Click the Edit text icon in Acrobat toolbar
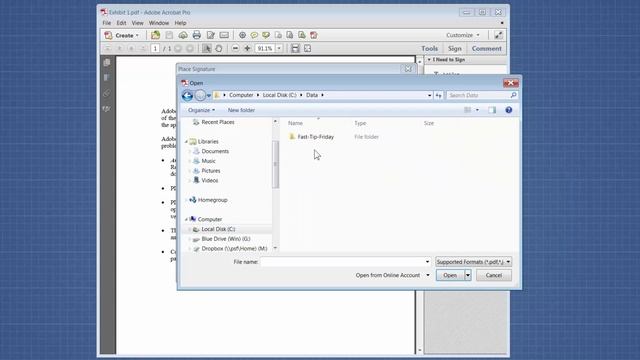640x360 pixels. click(211, 35)
